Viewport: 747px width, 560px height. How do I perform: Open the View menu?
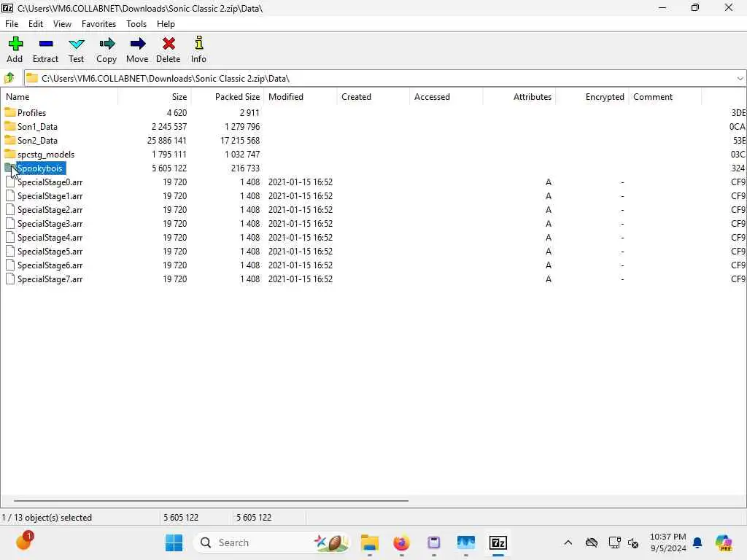(63, 24)
